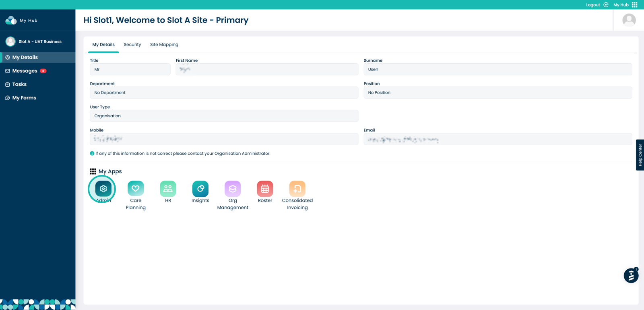Image resolution: width=644 pixels, height=310 pixels.
Task: Open the Help Center side tab
Action: click(640, 155)
